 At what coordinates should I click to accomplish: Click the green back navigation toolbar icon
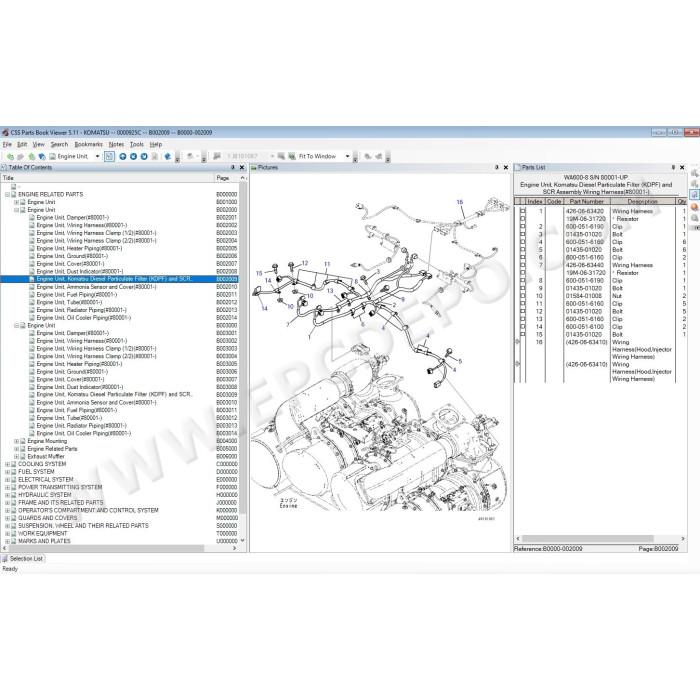point(10,157)
